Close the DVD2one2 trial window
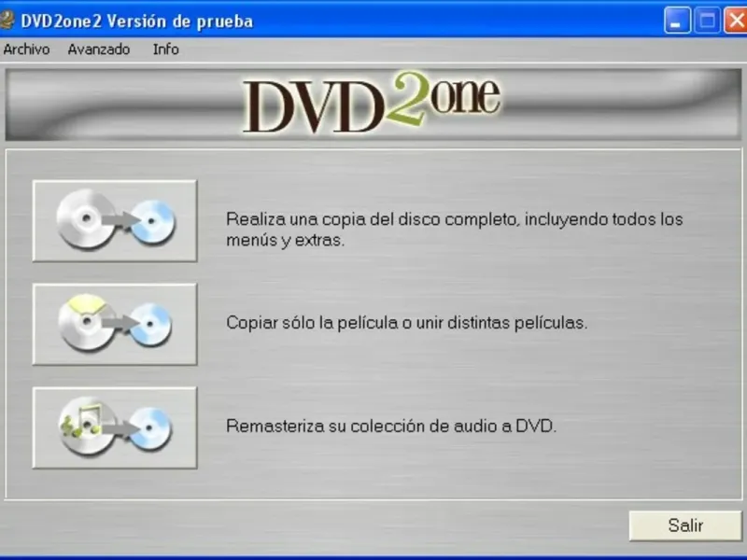This screenshot has height=560, width=747. click(x=736, y=21)
